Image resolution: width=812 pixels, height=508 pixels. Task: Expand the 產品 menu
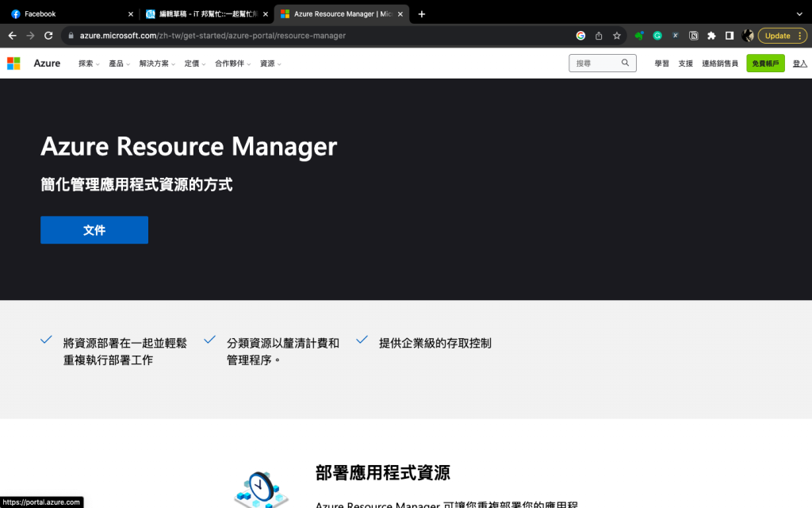tap(119, 63)
